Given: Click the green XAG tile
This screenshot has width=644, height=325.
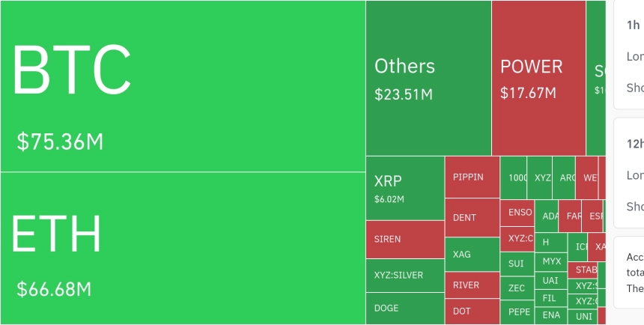Looking at the screenshot, I should 472,255.
